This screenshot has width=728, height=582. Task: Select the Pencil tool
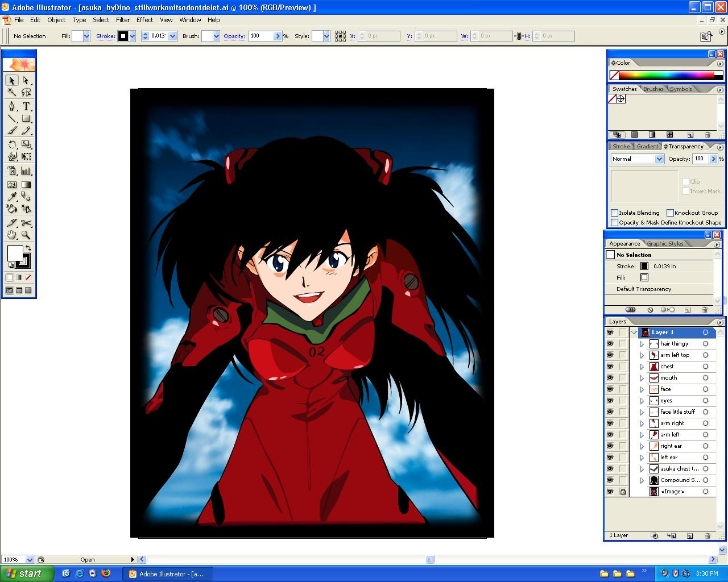click(26, 131)
